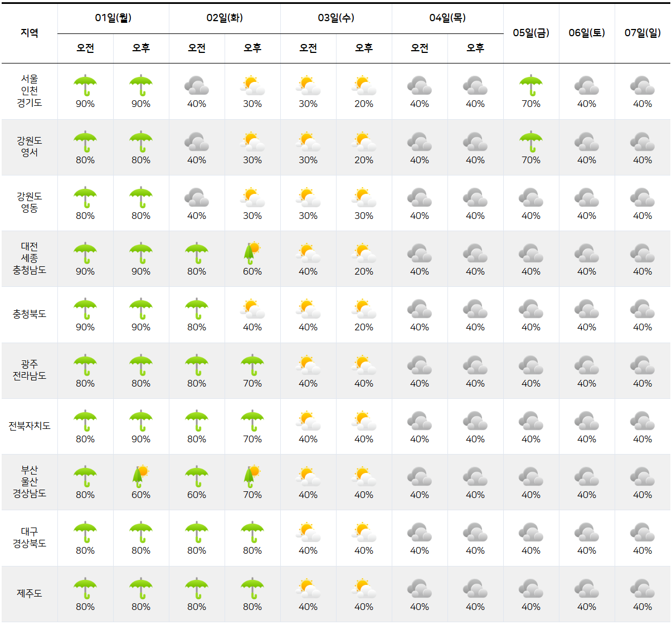
Task: Click 충청북도 Tuesday afternoon partly sunny icon
Action: point(252,309)
